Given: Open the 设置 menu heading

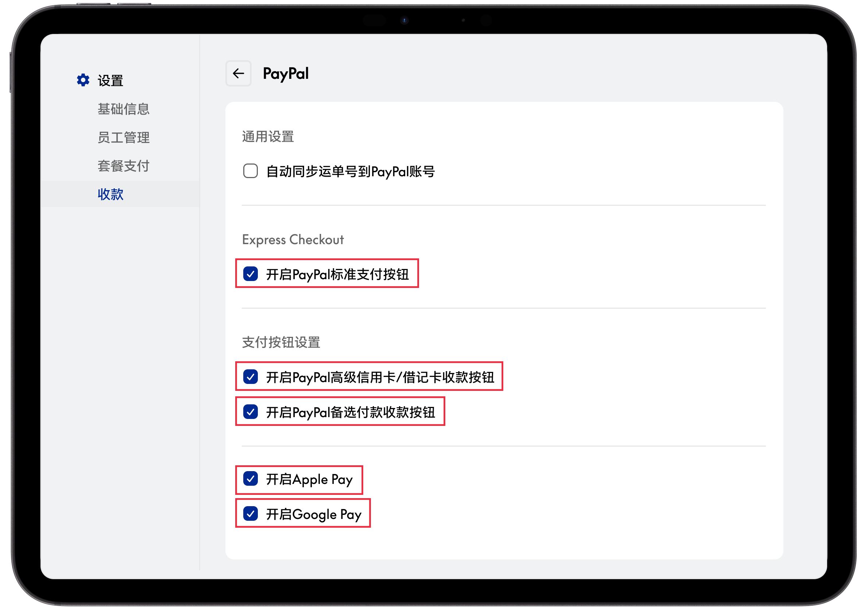Looking at the screenshot, I should click(x=111, y=81).
